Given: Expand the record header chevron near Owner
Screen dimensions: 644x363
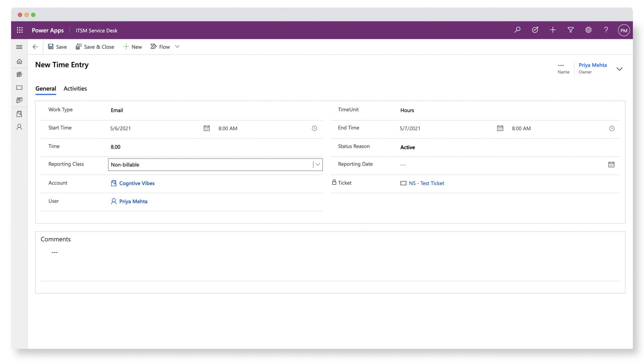Looking at the screenshot, I should [620, 69].
